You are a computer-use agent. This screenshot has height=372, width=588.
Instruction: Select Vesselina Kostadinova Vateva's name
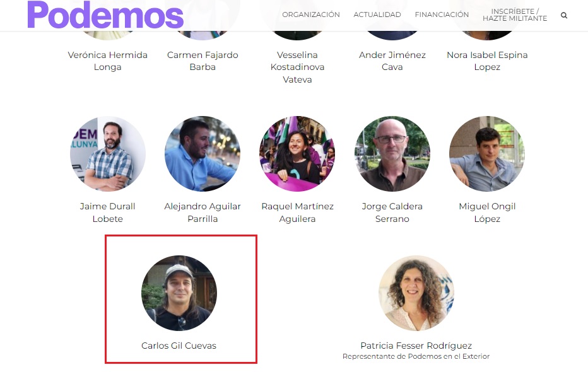pos(297,67)
